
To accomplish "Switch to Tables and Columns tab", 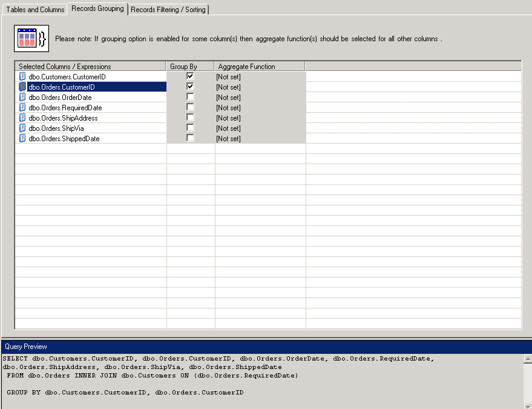I will pos(35,10).
